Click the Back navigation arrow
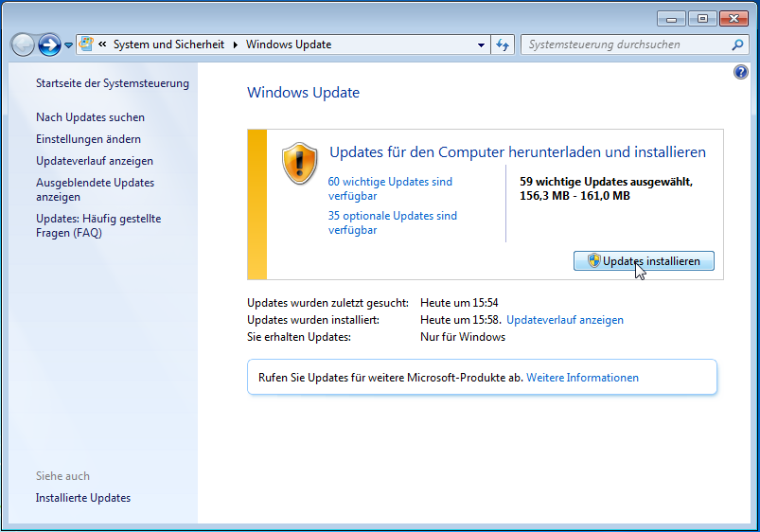Image resolution: width=760 pixels, height=532 pixels. (23, 45)
